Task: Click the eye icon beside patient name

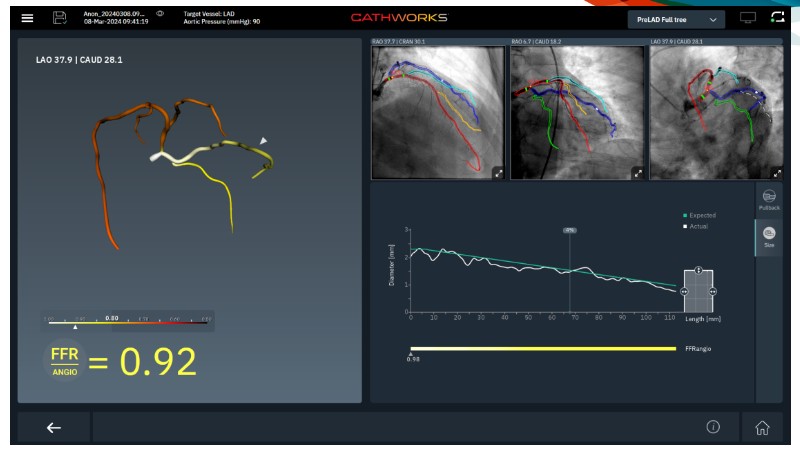Action: pyautogui.click(x=161, y=13)
